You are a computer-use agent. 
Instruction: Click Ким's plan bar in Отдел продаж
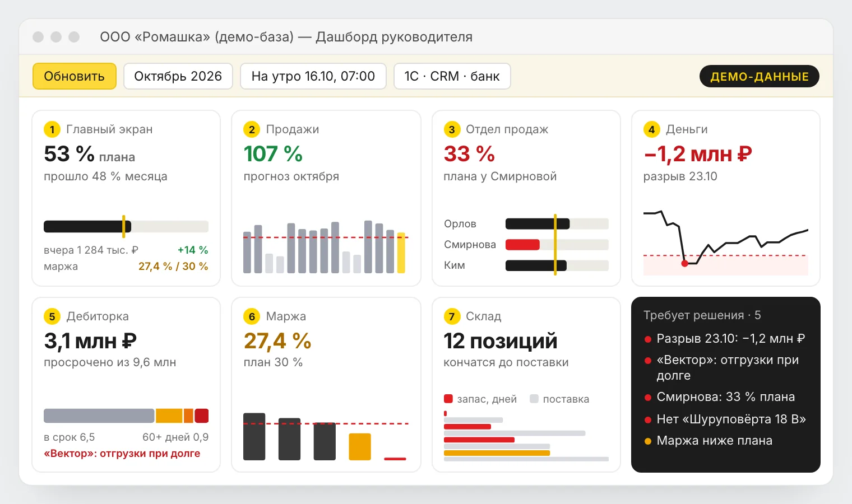click(x=557, y=265)
